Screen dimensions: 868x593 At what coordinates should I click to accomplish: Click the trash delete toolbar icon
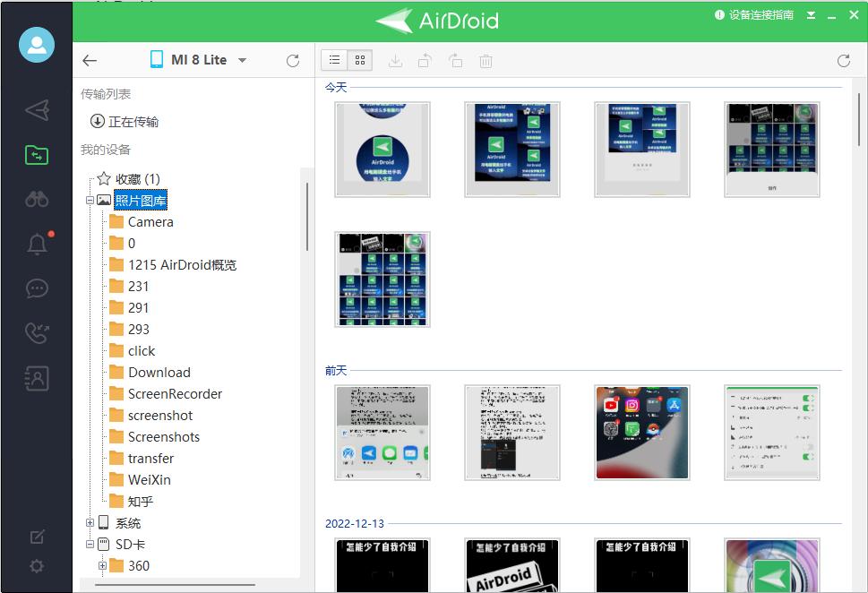[486, 61]
